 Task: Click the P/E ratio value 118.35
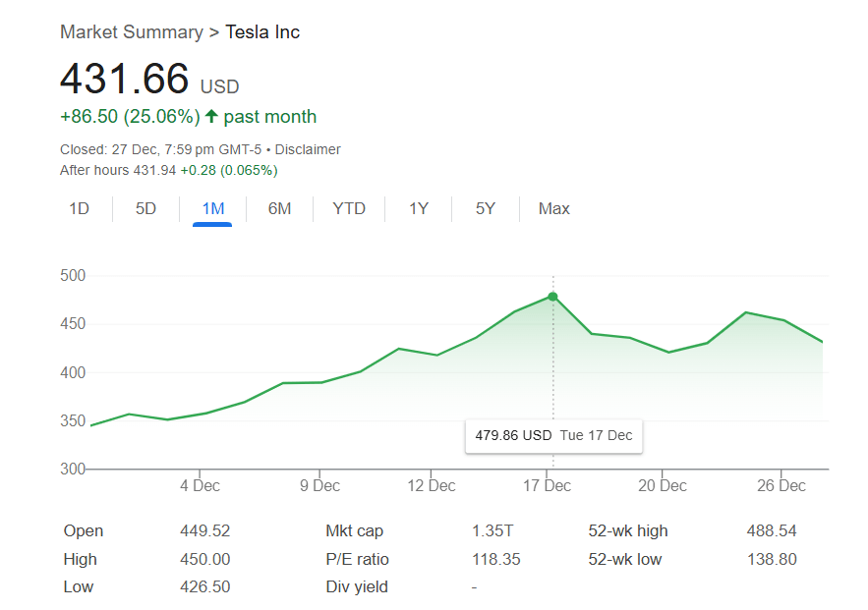pos(495,559)
